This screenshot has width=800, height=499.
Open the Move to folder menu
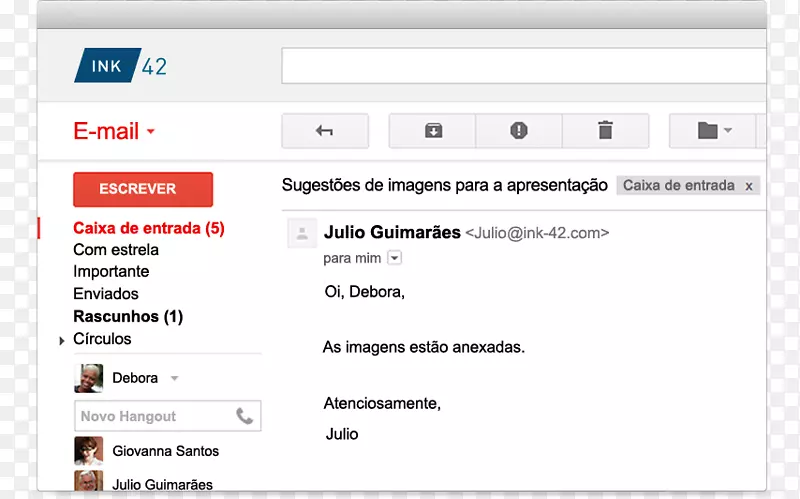(713, 131)
